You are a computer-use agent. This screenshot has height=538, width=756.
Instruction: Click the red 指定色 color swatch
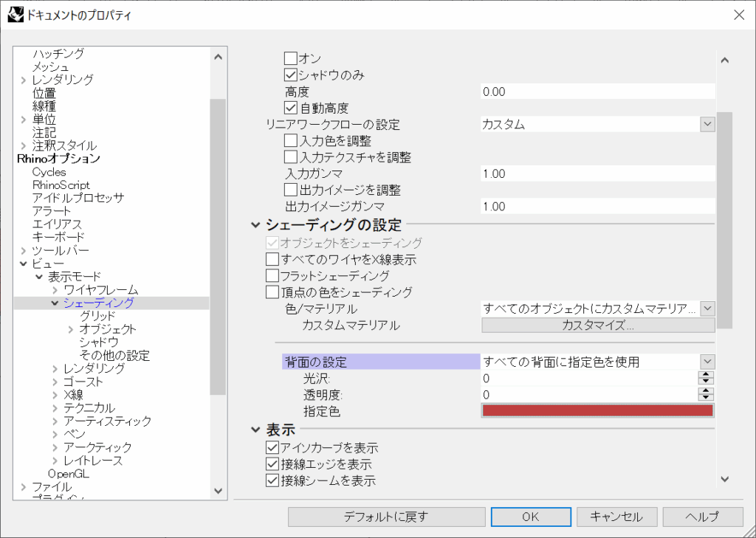coord(598,411)
